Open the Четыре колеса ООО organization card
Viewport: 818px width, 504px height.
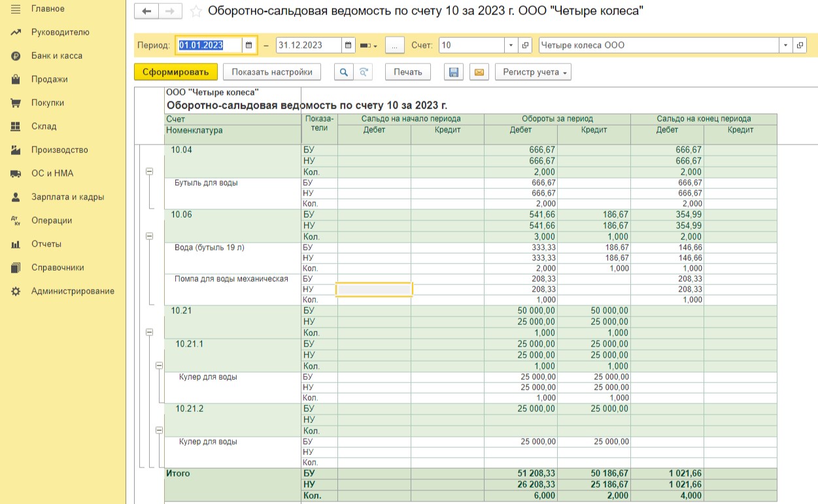coord(800,45)
